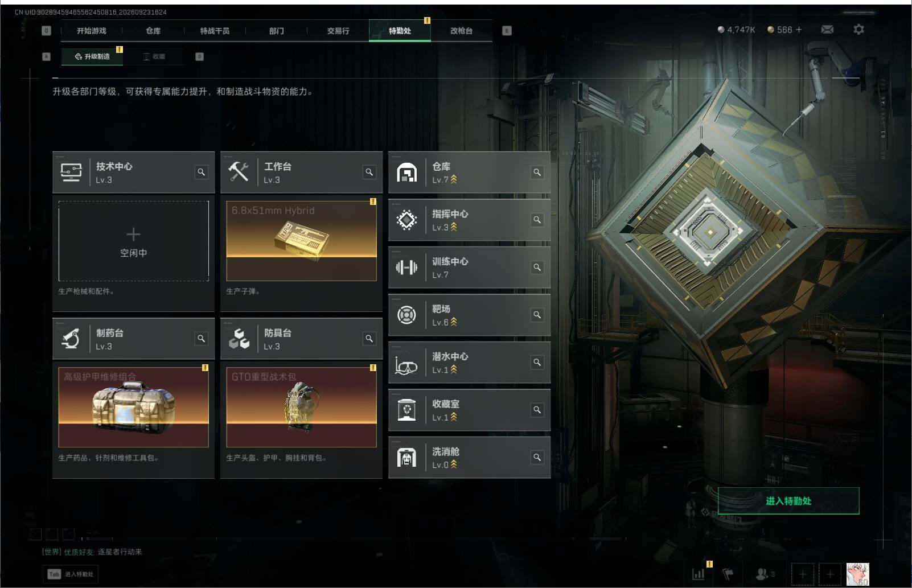Inspect 训练中心 with its magnifier icon
The width and height of the screenshot is (912, 588).
537,267
